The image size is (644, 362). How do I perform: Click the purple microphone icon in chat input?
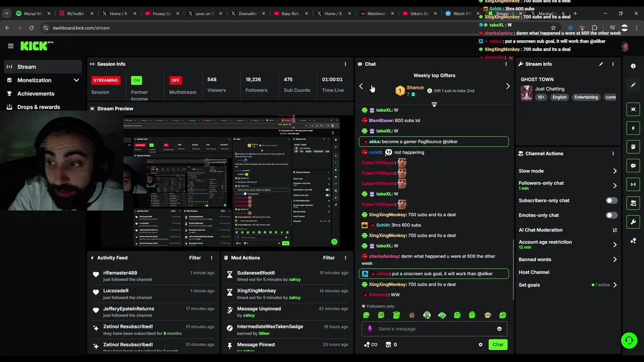point(370,329)
